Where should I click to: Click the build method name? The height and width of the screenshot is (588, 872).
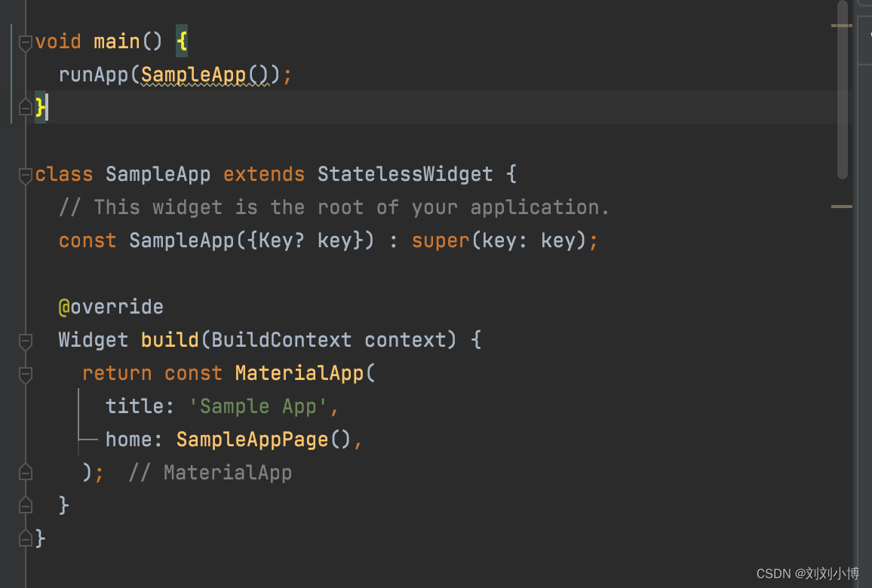pyautogui.click(x=170, y=339)
